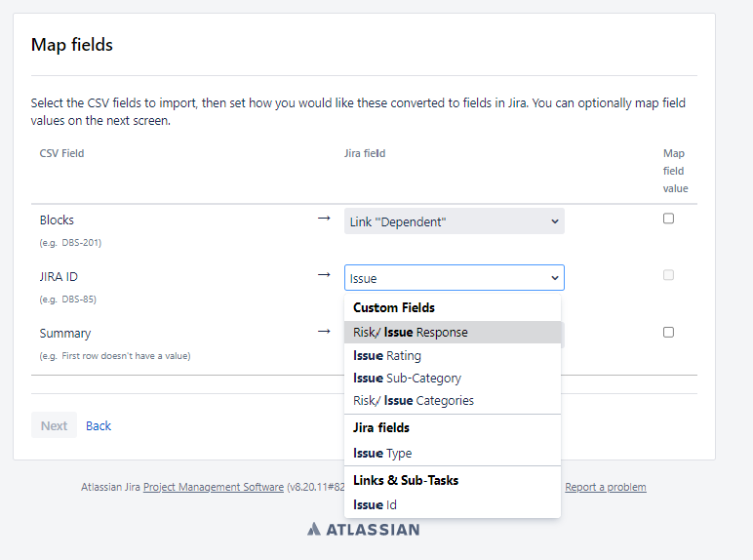This screenshot has height=560, width=753.
Task: Click the Map fields page heading
Action: [x=72, y=45]
